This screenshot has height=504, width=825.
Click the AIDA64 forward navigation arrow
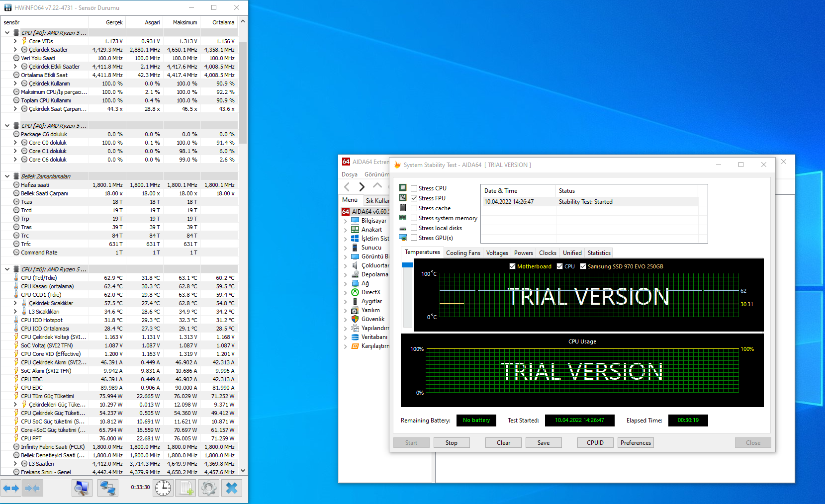[362, 187]
